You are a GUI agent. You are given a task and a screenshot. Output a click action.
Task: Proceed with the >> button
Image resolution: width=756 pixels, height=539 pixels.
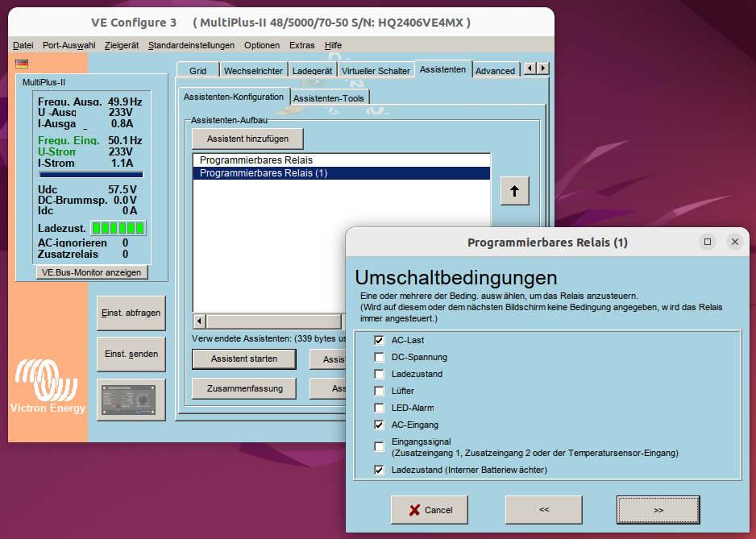point(658,509)
